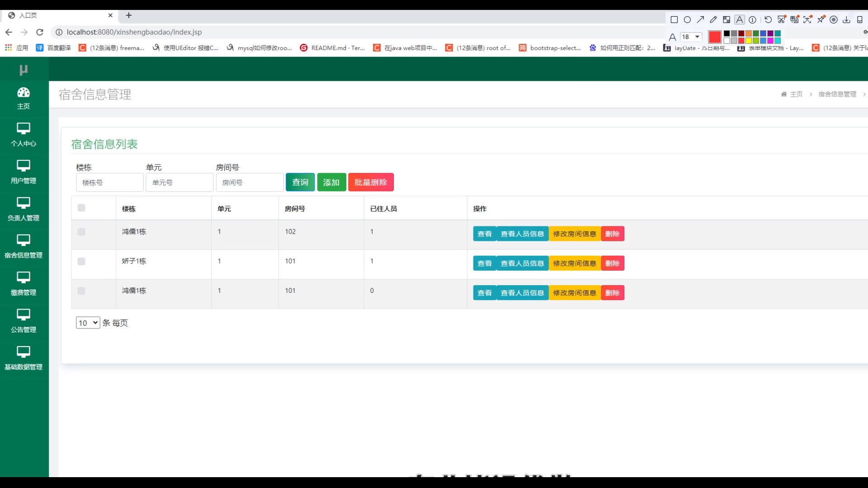Open the font size 18 dropdown

[x=691, y=37]
